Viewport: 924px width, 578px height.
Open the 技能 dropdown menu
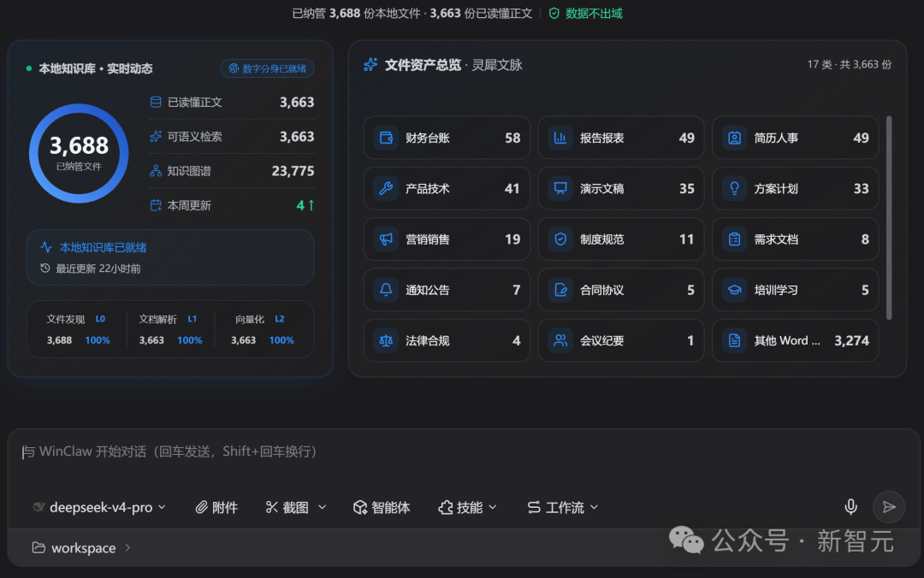tap(467, 507)
